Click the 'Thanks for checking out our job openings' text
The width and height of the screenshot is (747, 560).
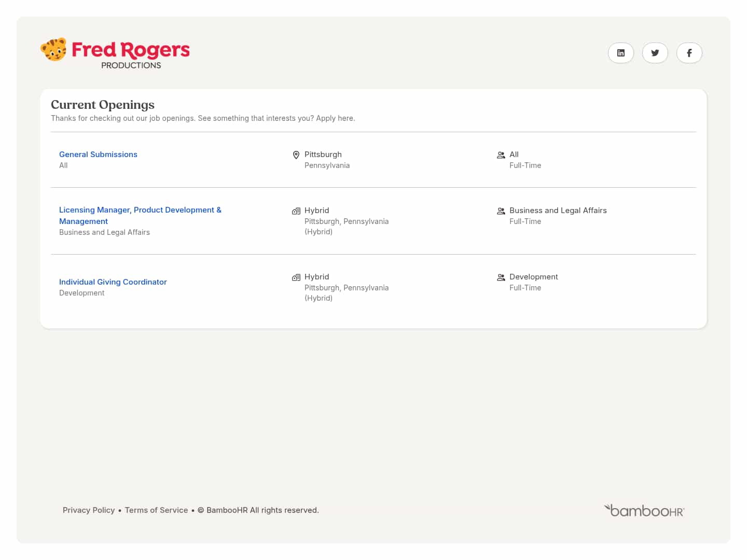point(203,118)
